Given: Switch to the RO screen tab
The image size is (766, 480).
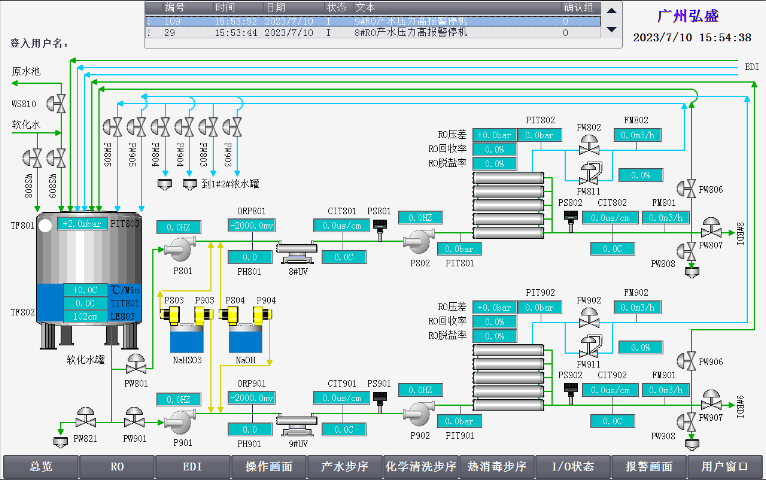Looking at the screenshot, I should coord(116,467).
